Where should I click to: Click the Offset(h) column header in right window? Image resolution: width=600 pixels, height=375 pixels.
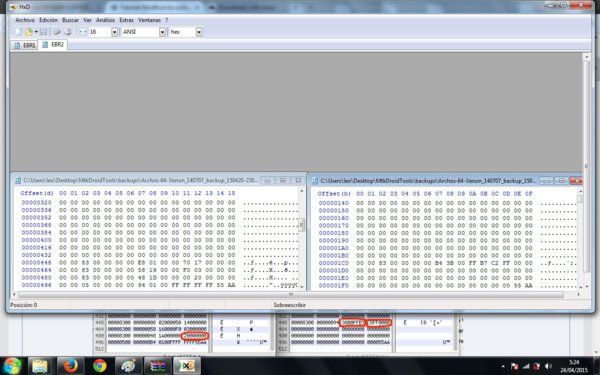point(334,194)
